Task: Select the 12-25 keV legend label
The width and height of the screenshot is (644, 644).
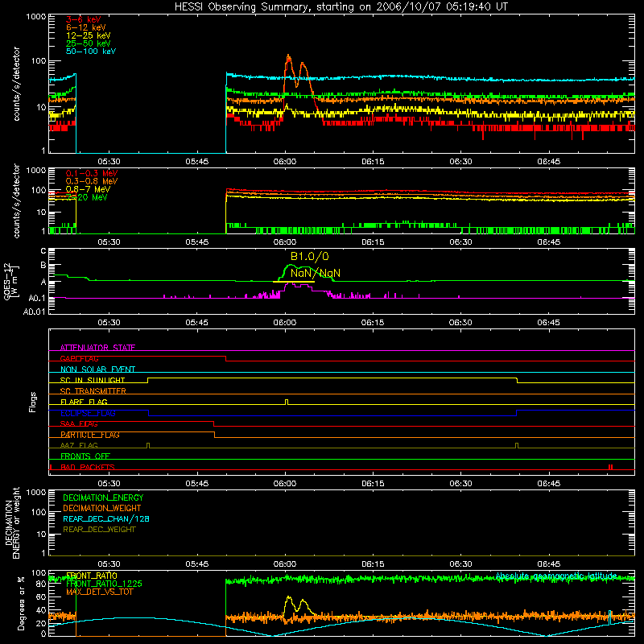Action: click(88, 35)
